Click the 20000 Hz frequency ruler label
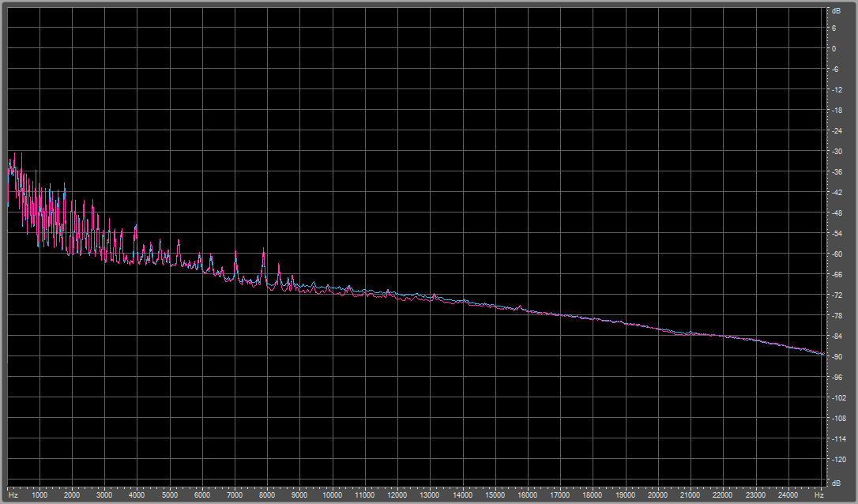This screenshot has width=858, height=504. point(657,495)
